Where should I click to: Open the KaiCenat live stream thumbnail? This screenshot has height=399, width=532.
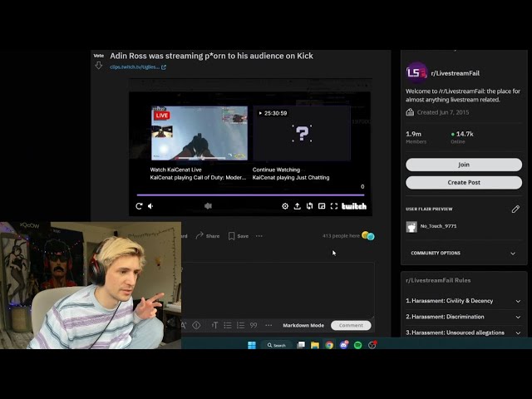[199, 133]
